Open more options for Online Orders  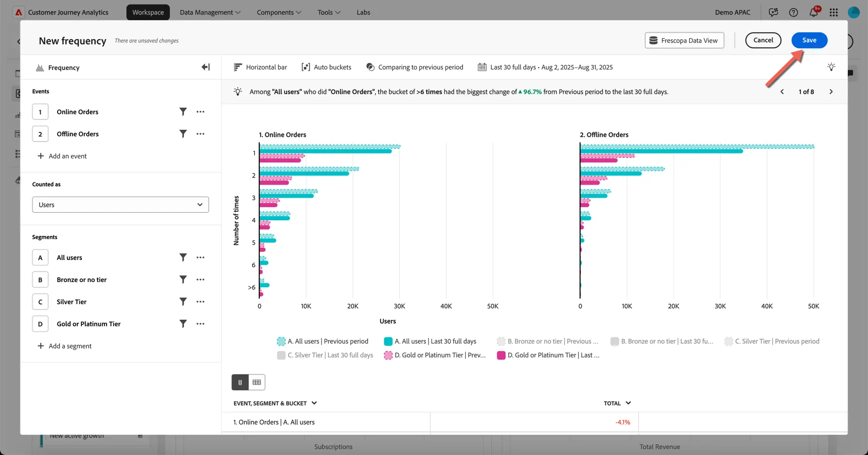(x=200, y=112)
